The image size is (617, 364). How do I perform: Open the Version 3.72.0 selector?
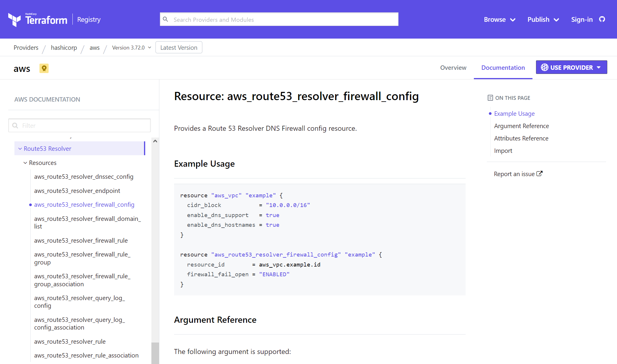click(x=132, y=48)
